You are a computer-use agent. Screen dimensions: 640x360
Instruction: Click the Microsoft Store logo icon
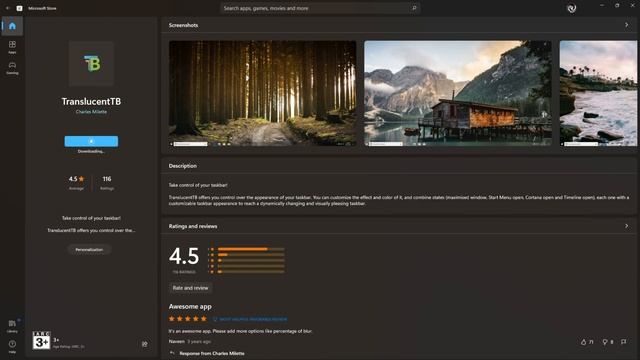tap(19, 8)
